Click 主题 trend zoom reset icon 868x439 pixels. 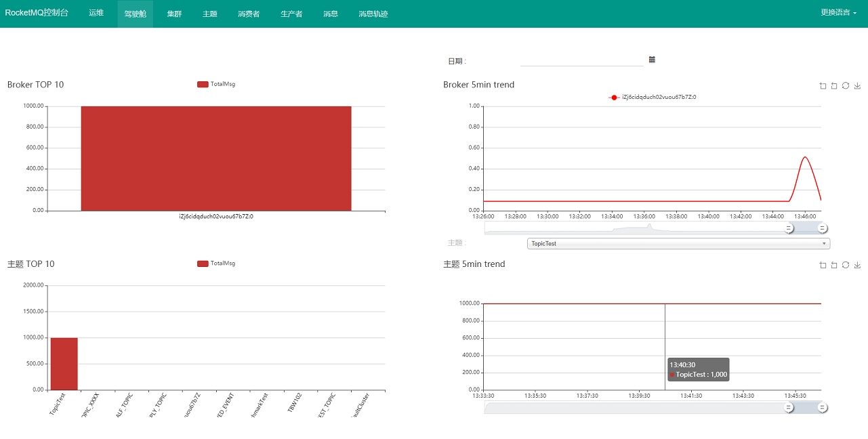click(834, 265)
